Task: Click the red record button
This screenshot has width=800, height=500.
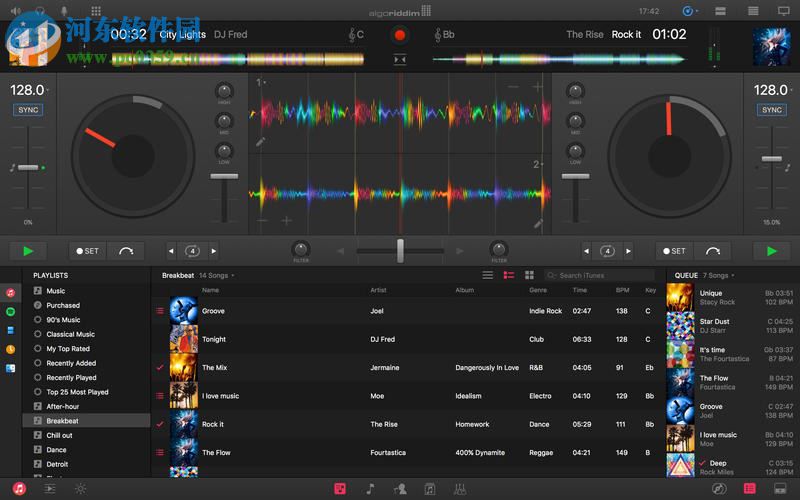Action: [x=400, y=35]
